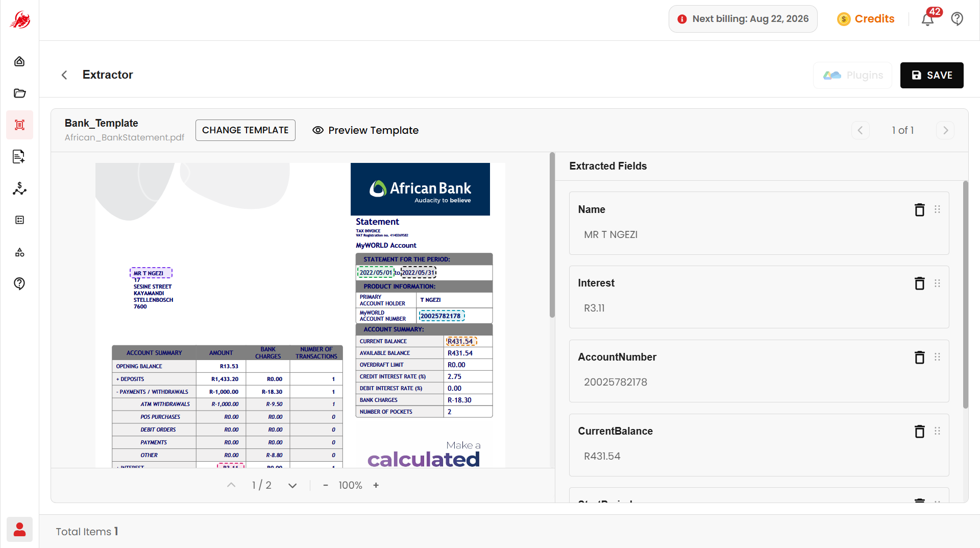Go to previous document with left chevron
Viewport: 980px width, 548px height.
(x=860, y=130)
